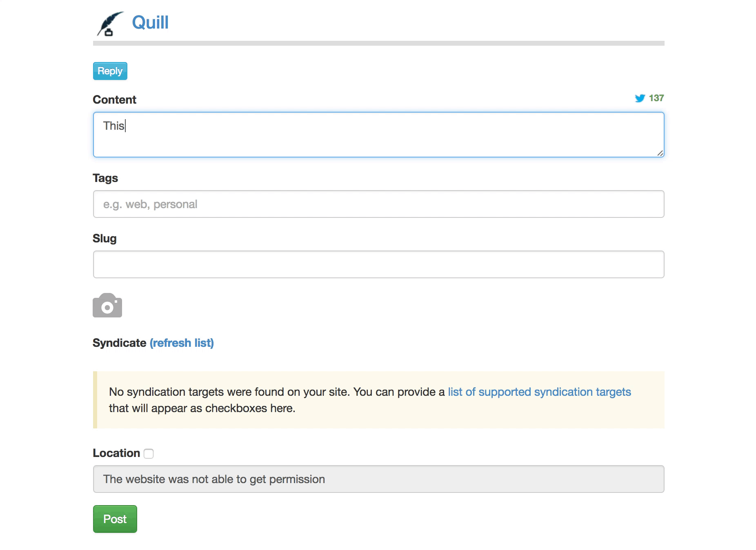Click the camera icon to add a photo
The height and width of the screenshot is (550, 756).
(x=107, y=305)
